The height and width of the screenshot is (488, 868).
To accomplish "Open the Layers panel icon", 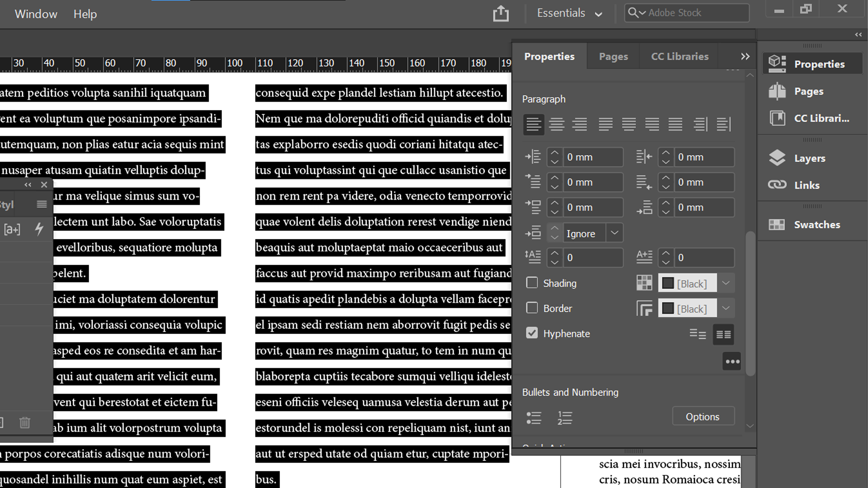I will coord(777,158).
